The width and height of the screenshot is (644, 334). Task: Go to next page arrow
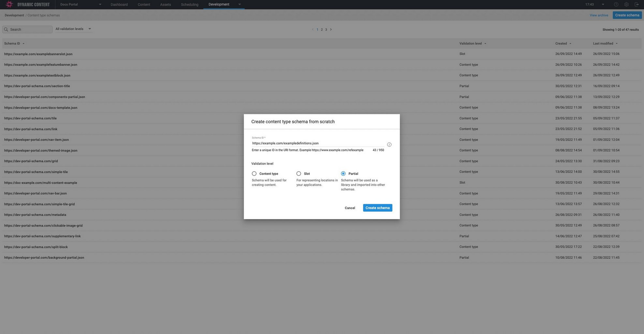(x=331, y=29)
